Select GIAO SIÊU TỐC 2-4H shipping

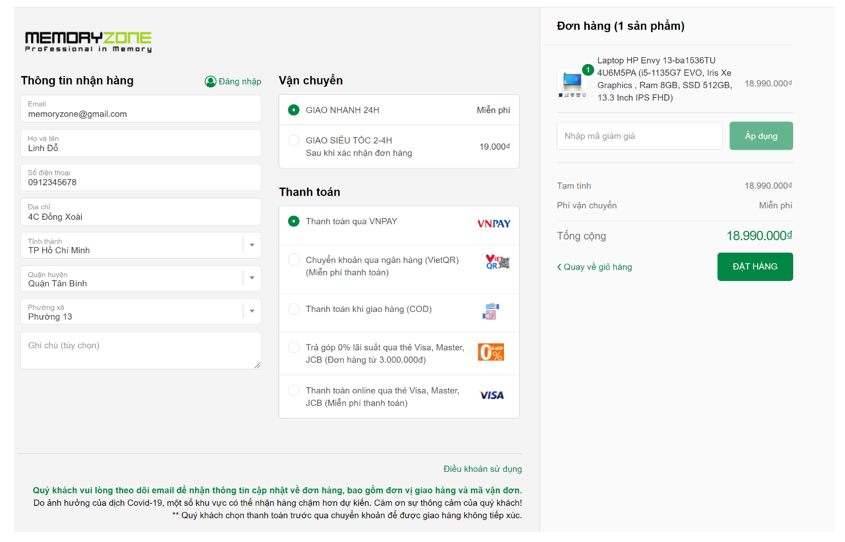click(x=294, y=141)
